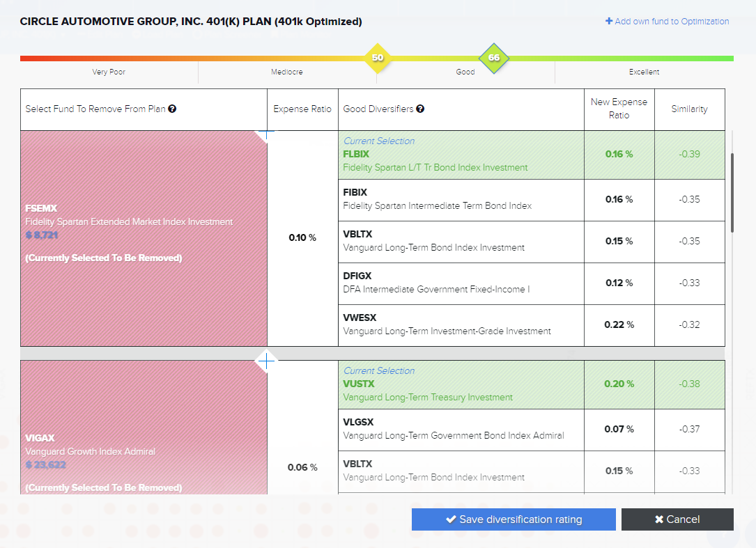Choose VBLTX as FSEMX replacement

pyautogui.click(x=461, y=242)
